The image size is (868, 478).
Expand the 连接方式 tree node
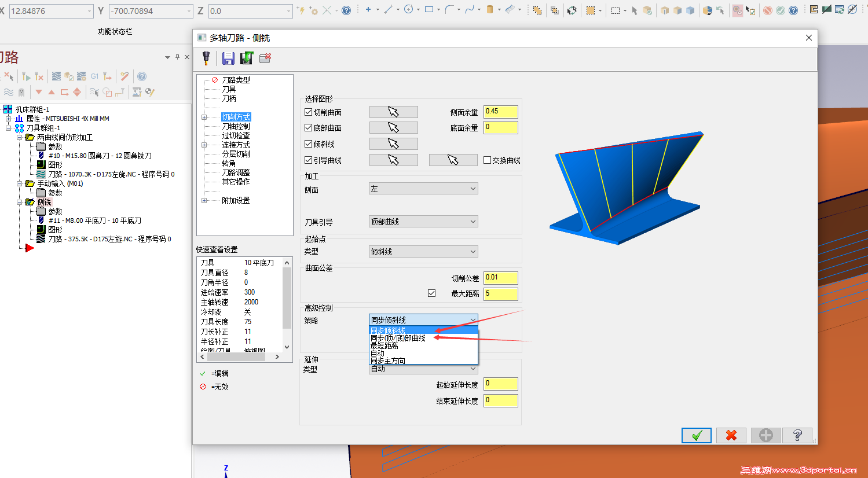coord(204,145)
